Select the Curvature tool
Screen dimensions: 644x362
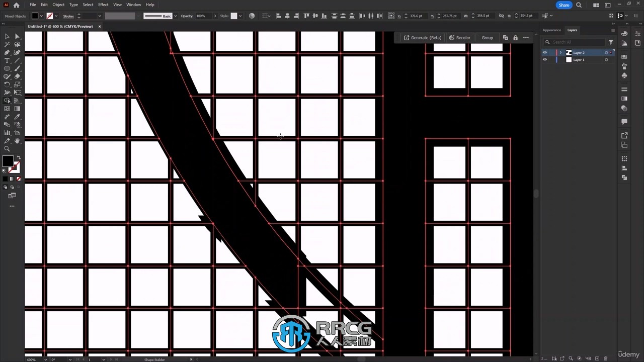17,52
